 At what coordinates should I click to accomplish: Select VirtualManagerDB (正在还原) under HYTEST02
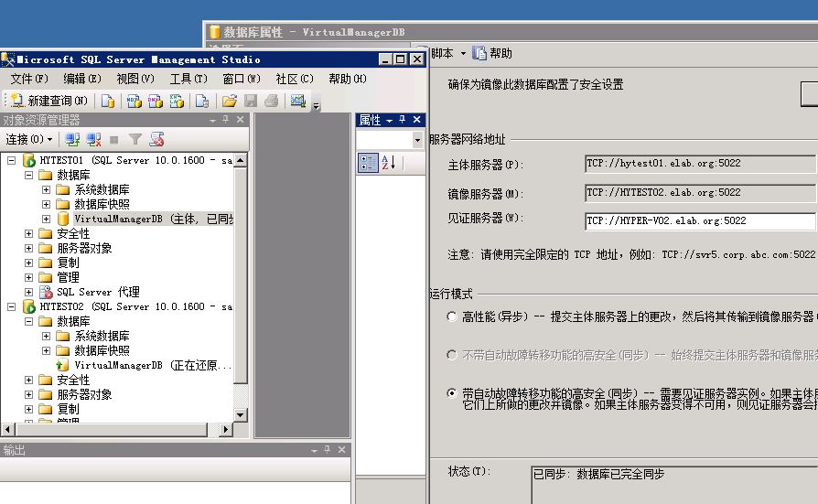[152, 365]
